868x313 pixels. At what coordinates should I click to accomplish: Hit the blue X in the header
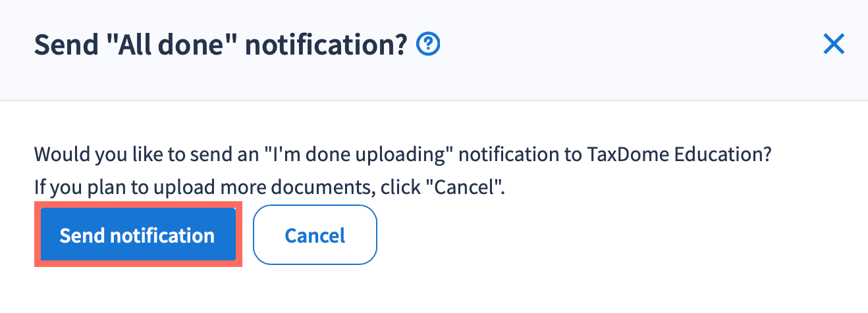point(834,45)
